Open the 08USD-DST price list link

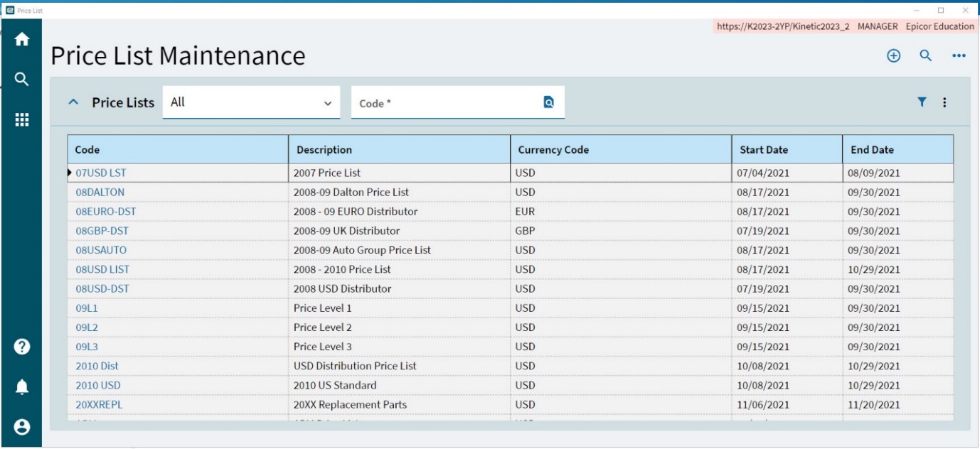(102, 288)
